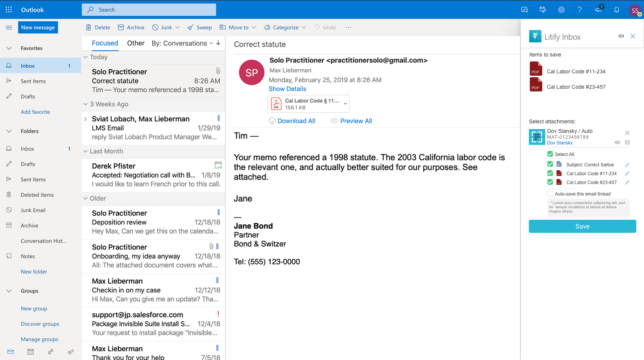
Task: Collapse the 3 Weeks Ago group
Action: tap(86, 104)
